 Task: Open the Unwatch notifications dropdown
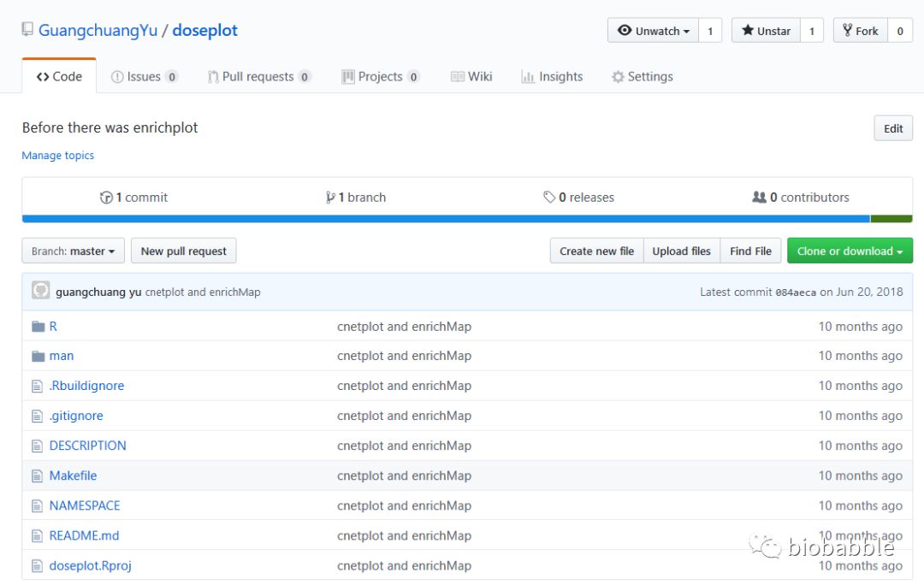tap(654, 31)
